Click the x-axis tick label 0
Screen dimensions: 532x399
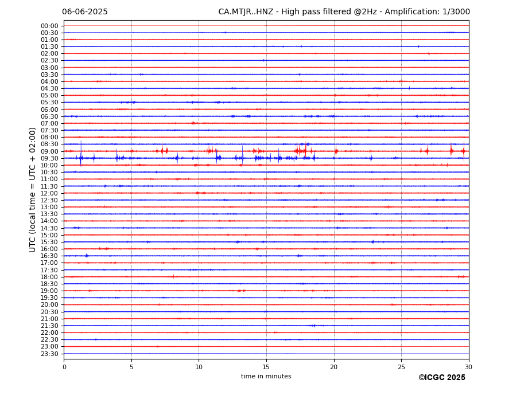pyautogui.click(x=64, y=367)
